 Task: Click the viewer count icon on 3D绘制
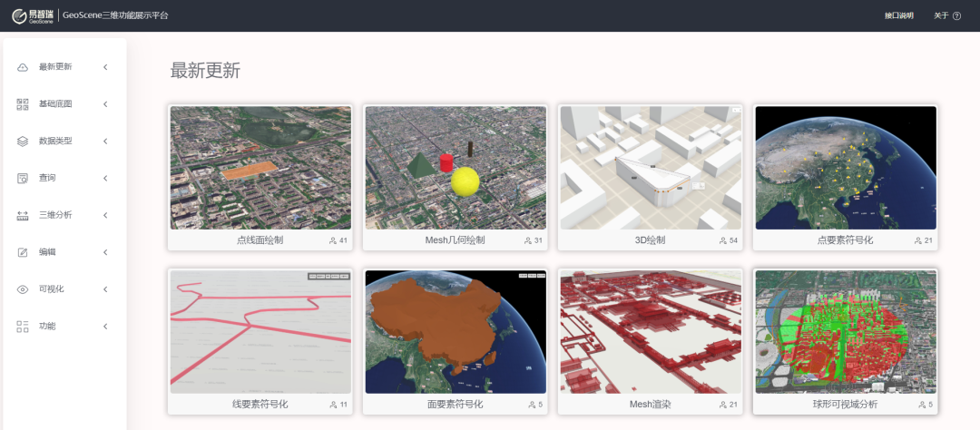722,240
